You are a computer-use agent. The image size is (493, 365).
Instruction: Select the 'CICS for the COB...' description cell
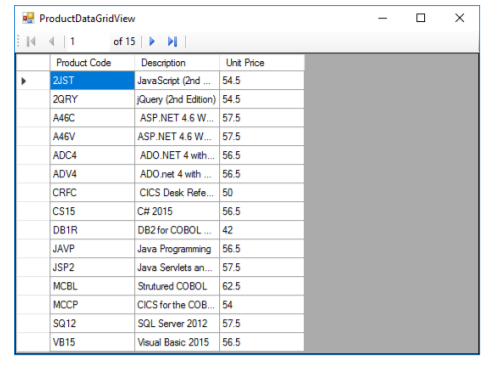[x=177, y=305]
